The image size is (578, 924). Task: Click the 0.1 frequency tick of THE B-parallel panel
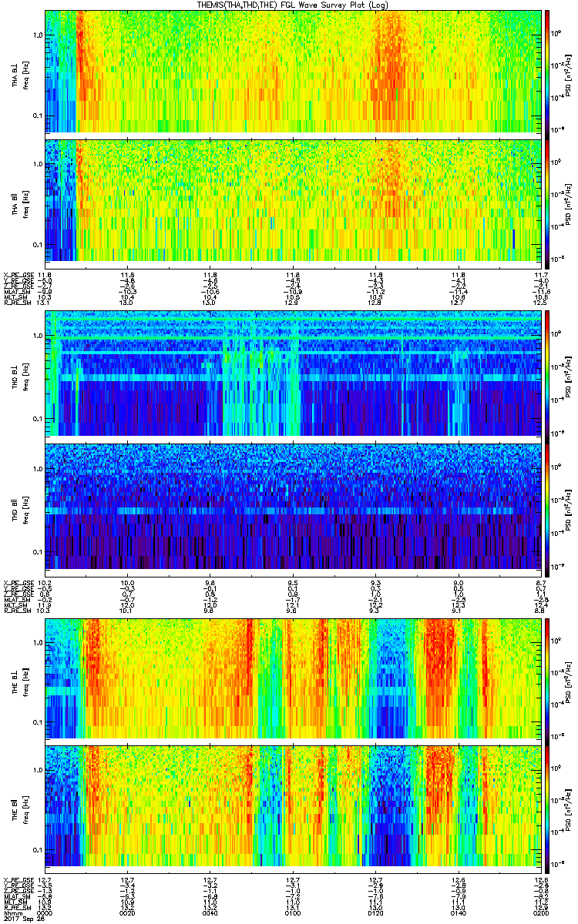[x=36, y=849]
